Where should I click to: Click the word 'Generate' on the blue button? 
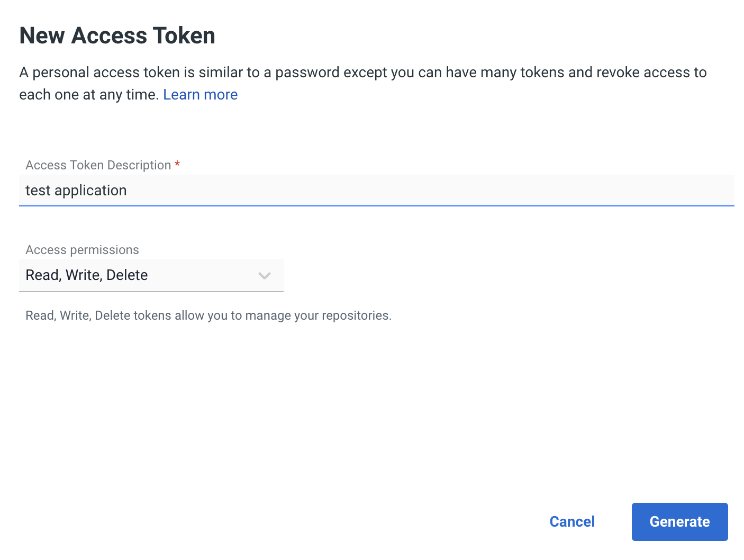(x=679, y=522)
